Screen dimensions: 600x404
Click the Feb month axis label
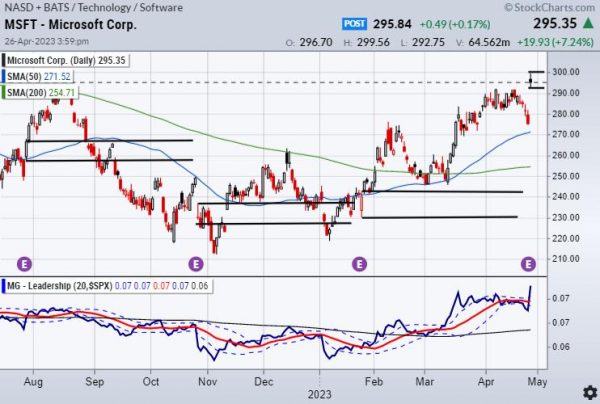coord(373,381)
